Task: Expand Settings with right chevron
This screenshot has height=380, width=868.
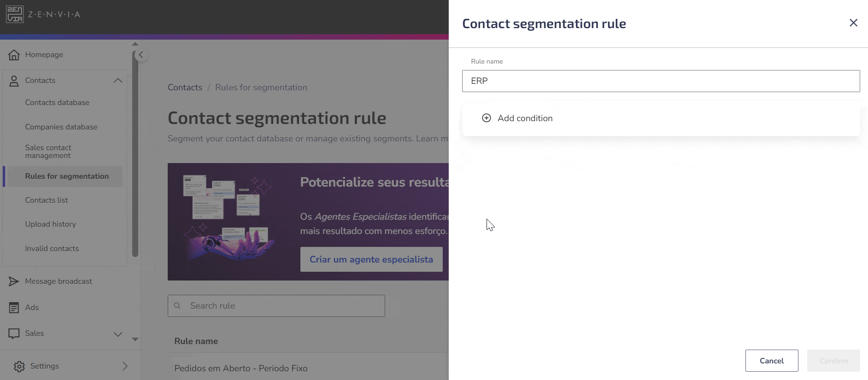Action: tap(125, 366)
